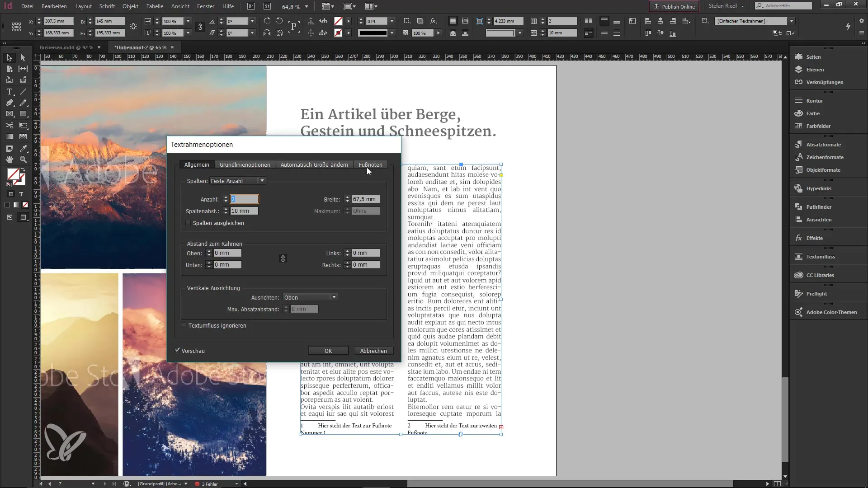Select the Gap tool

pos(23,69)
